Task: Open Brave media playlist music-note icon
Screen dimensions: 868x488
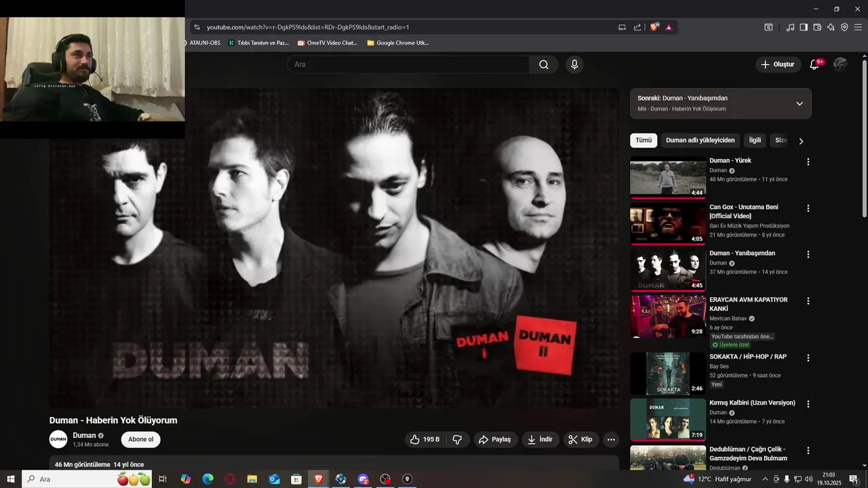Action: pos(790,27)
